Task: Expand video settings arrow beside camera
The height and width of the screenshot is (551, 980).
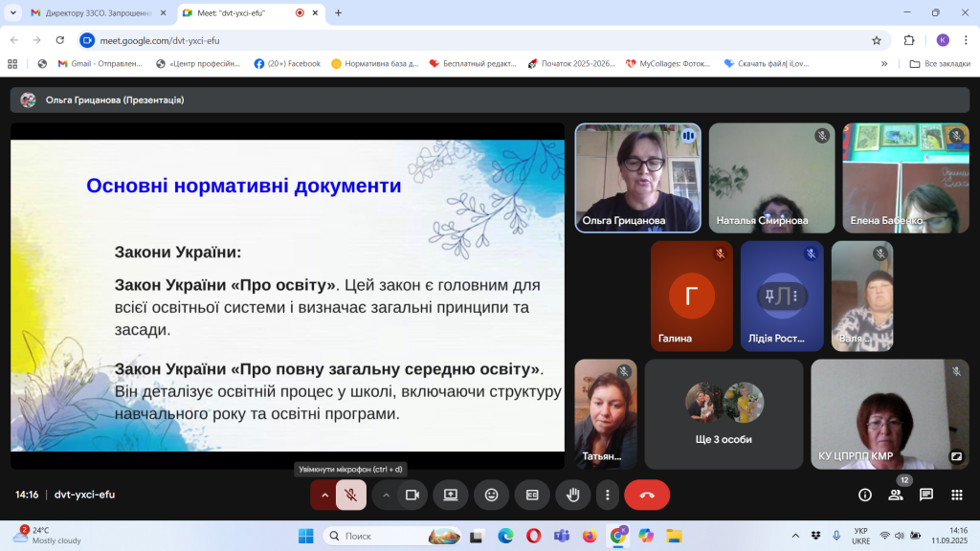Action: click(x=387, y=495)
